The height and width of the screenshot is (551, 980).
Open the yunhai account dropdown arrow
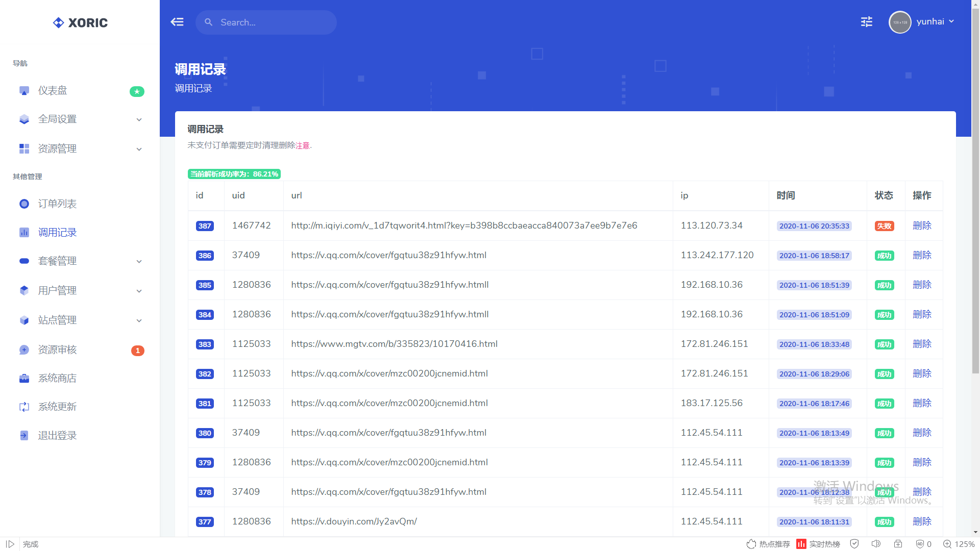point(951,21)
